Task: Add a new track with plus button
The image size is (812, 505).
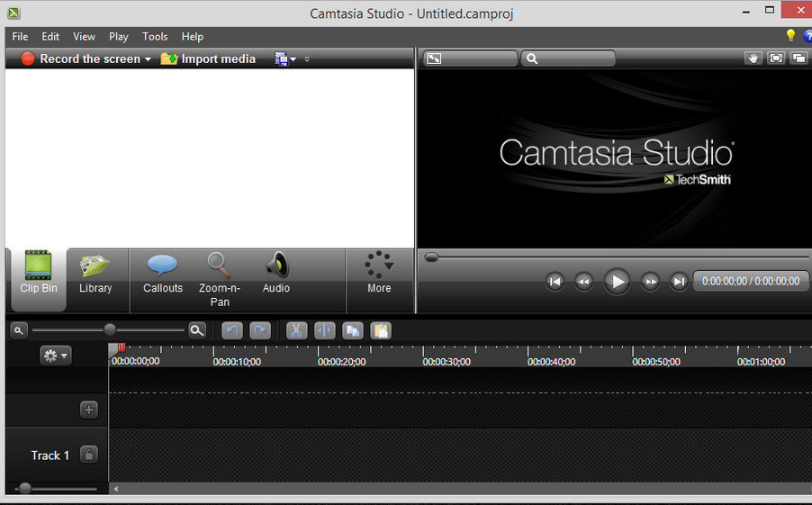Action: coord(89,410)
